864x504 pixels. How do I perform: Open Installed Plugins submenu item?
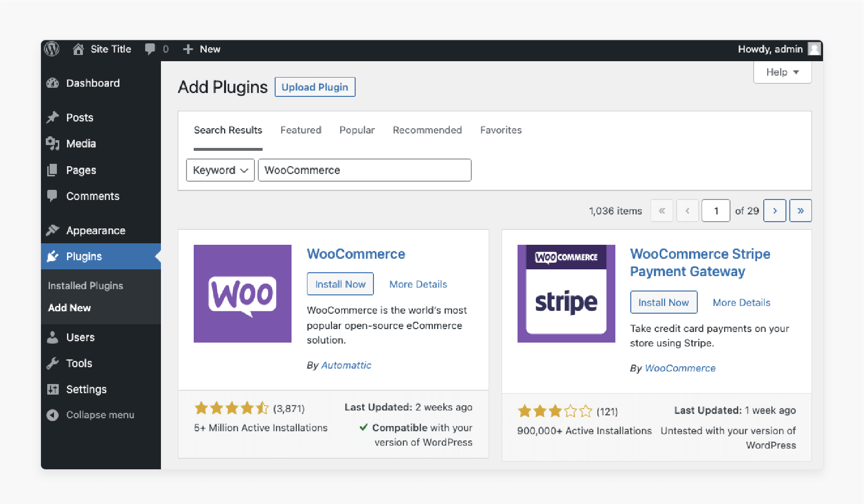pyautogui.click(x=86, y=286)
